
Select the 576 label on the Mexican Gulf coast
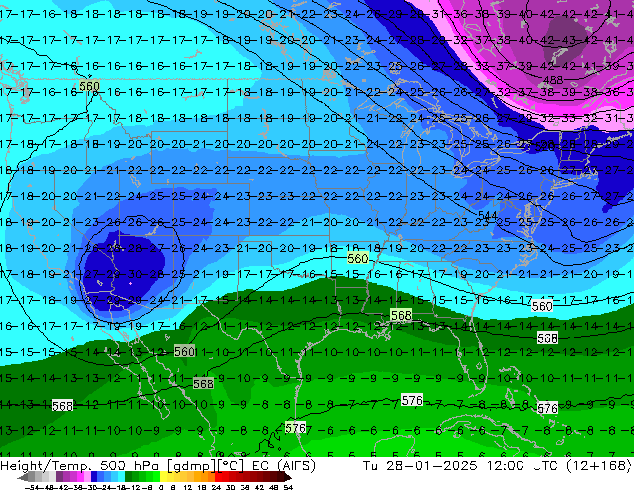(x=296, y=428)
